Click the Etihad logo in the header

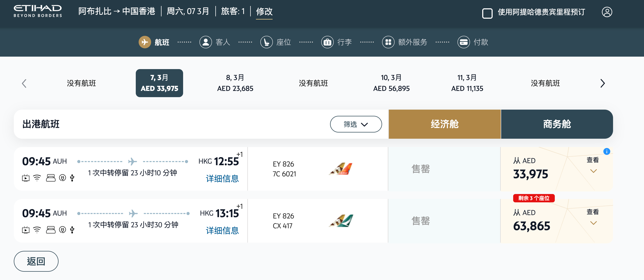pos(38,11)
